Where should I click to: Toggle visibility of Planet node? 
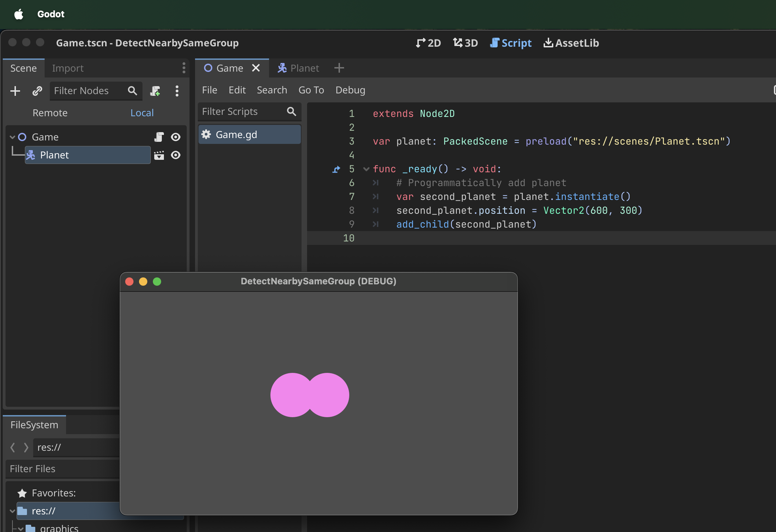click(176, 155)
